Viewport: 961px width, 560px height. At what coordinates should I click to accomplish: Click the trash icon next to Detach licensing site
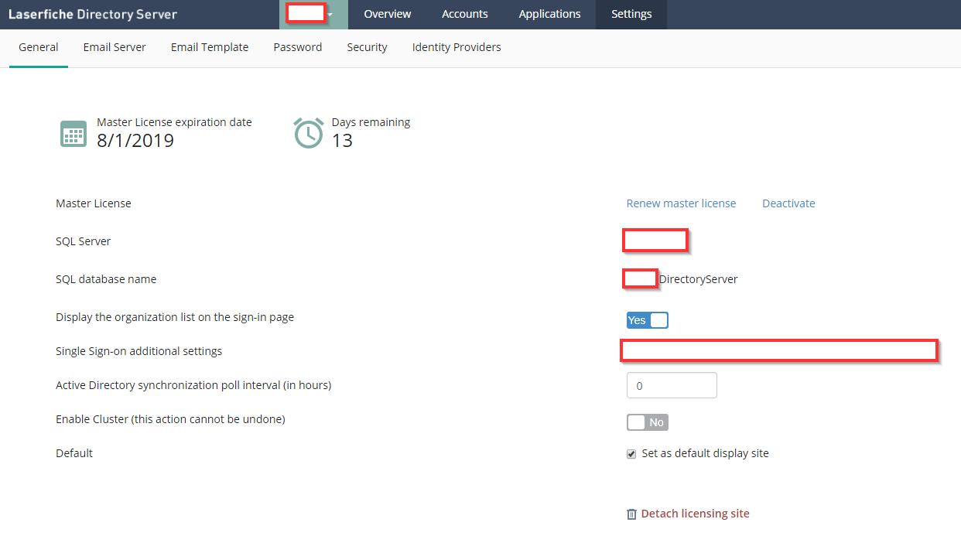[x=631, y=514]
